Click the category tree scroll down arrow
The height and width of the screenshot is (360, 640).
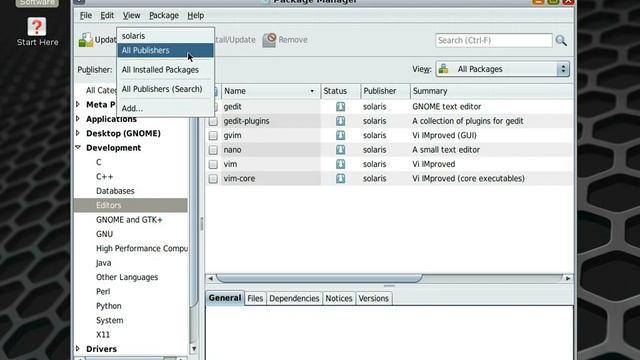tap(194, 349)
